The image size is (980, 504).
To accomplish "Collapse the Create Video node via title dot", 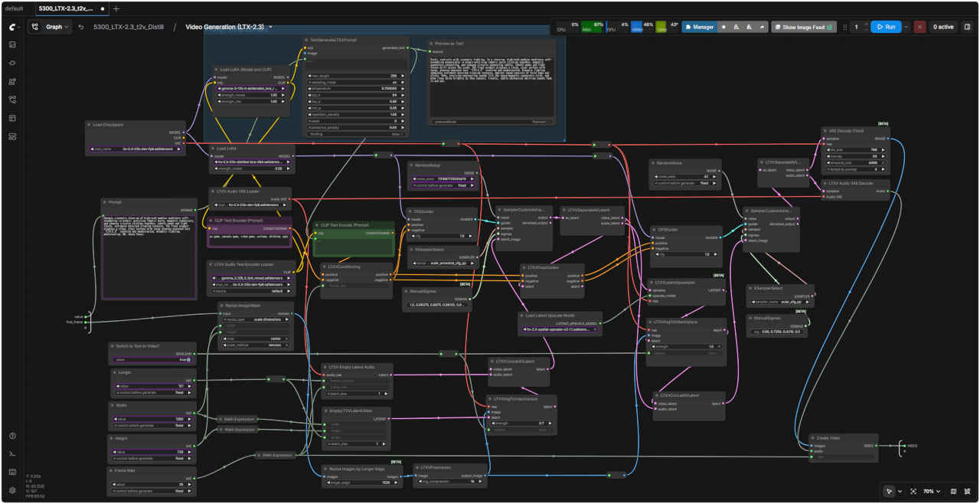I will [x=813, y=438].
